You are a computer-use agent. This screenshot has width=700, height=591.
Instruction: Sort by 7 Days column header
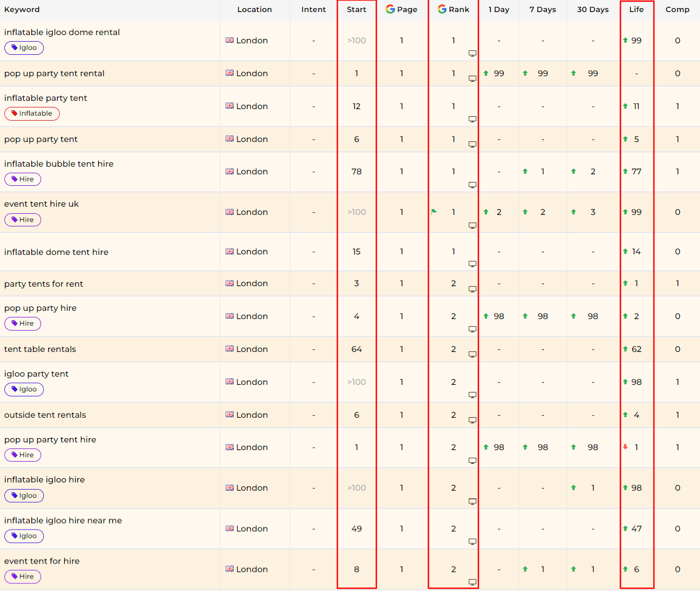tap(542, 9)
